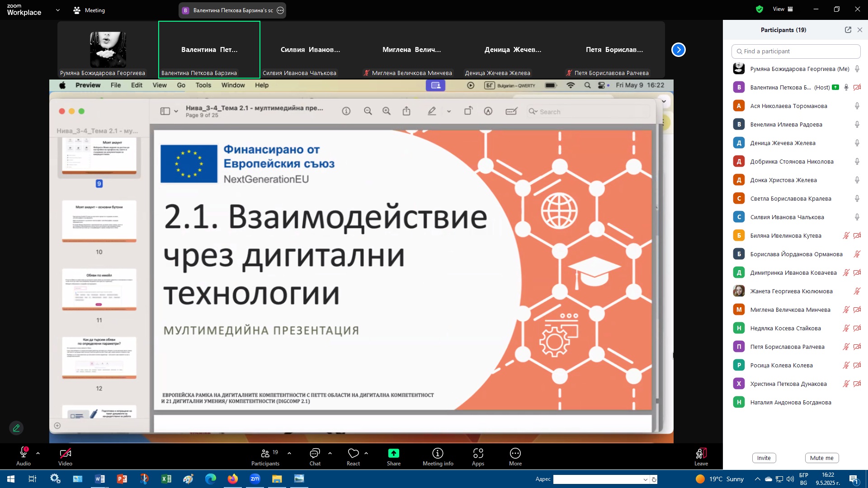This screenshot has height=488, width=868.
Task: Click Task View on taskbar
Action: (x=33, y=479)
